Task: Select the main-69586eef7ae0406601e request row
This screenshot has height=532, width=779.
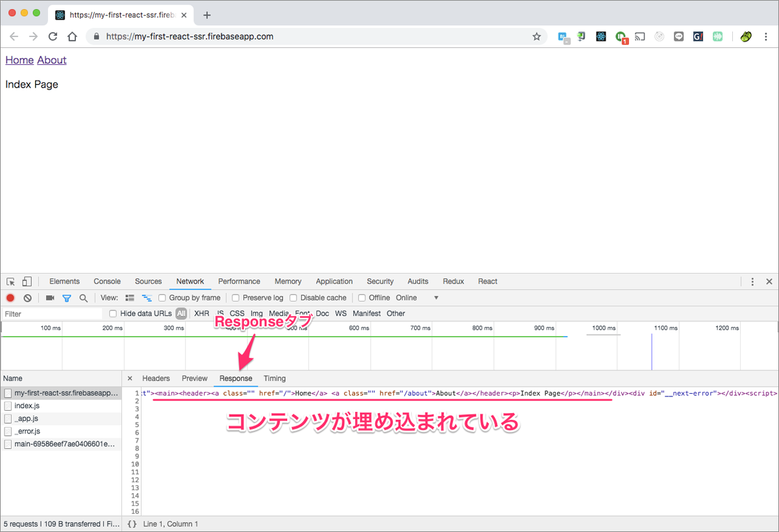Action: click(61, 444)
